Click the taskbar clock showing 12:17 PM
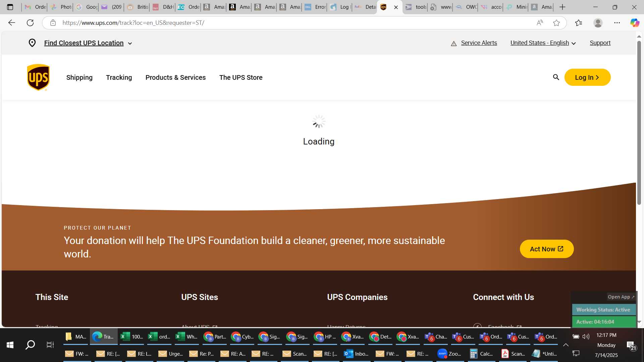The image size is (644, 362). coord(606,335)
